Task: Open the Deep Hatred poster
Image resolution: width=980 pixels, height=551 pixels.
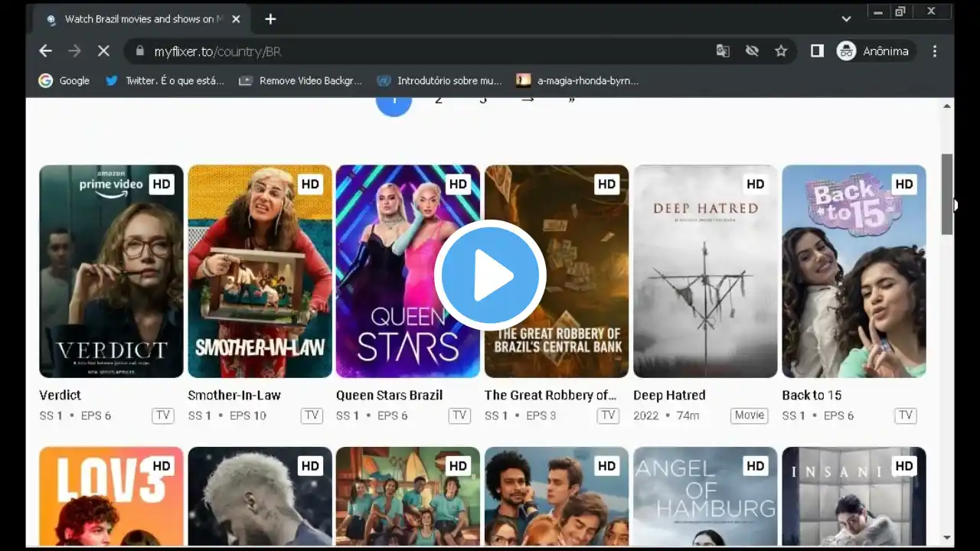Action: [705, 272]
